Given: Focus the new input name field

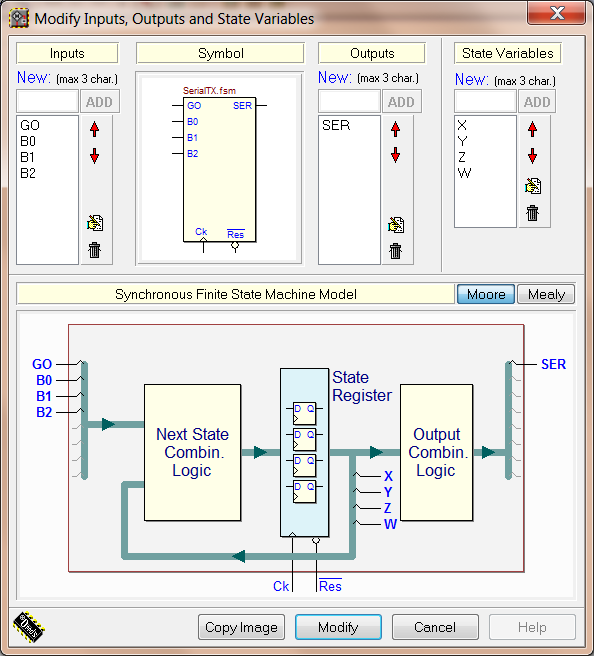Looking at the screenshot, I should point(47,101).
